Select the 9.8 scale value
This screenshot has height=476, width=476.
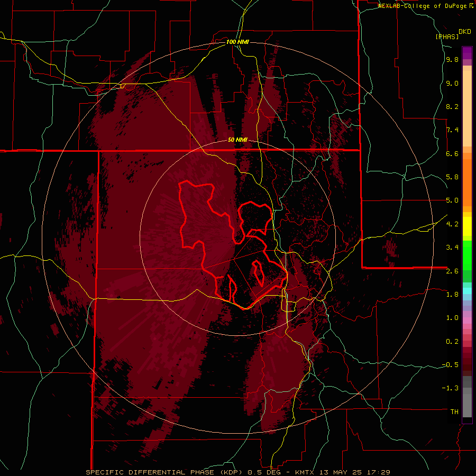tap(452, 60)
